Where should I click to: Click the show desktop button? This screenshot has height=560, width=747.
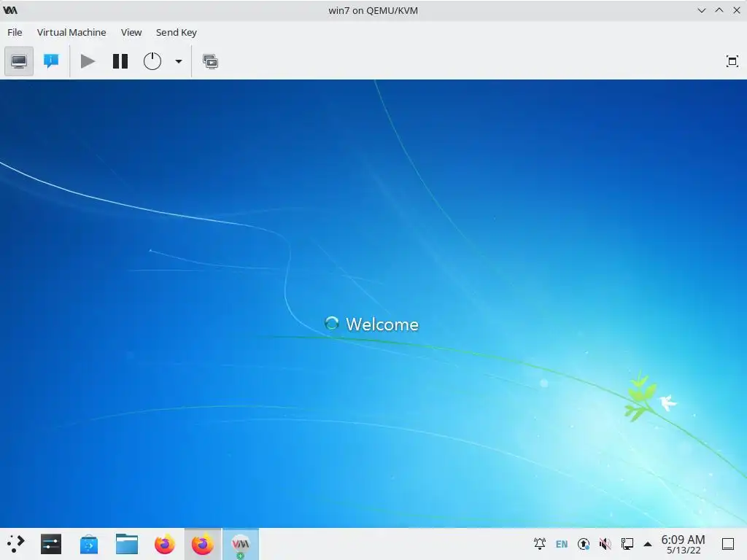728,544
